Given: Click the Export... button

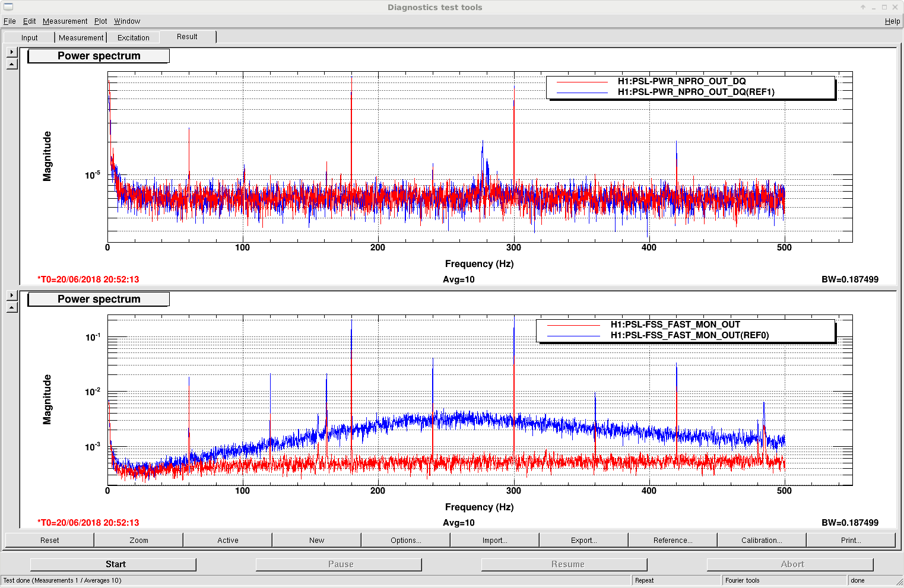Looking at the screenshot, I should tap(583, 540).
